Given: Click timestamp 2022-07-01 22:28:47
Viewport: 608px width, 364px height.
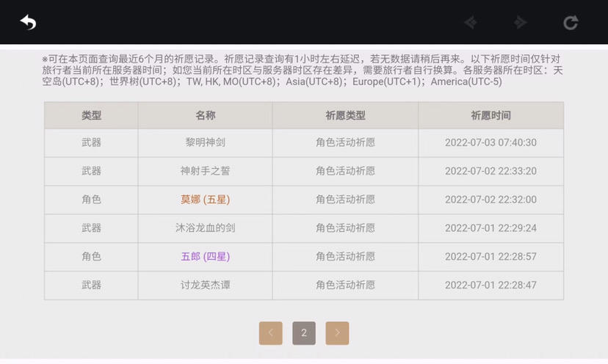Looking at the screenshot, I should click(491, 285).
